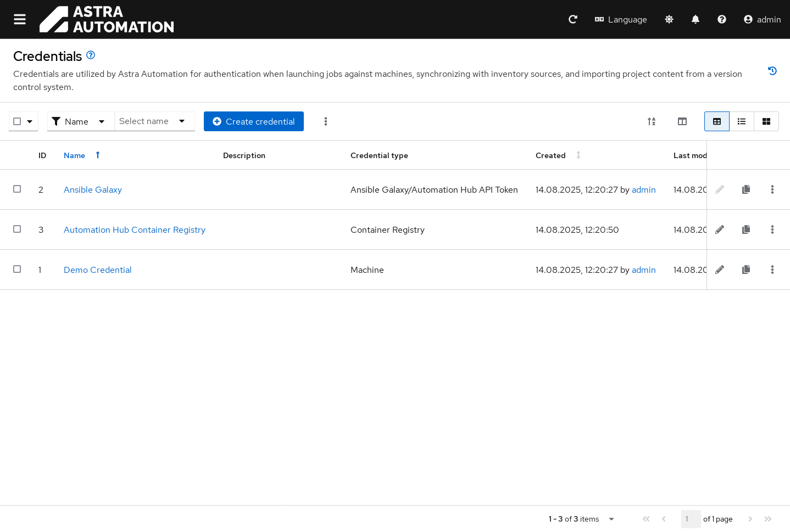
Task: Open the manage columns icon
Action: pyautogui.click(x=682, y=121)
